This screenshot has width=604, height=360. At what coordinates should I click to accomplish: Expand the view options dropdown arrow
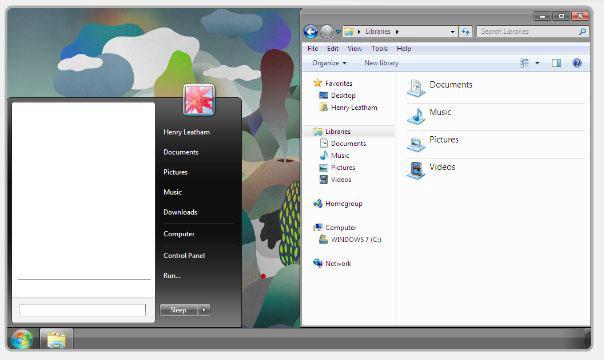click(x=537, y=63)
